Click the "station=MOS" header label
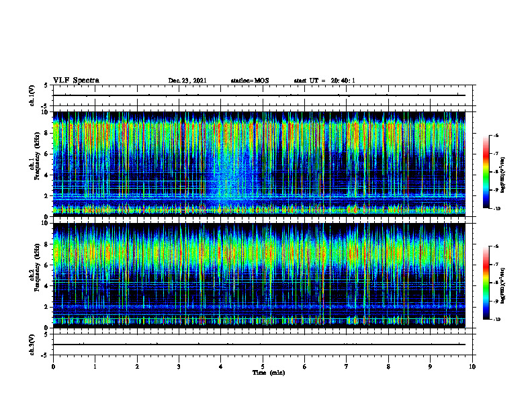Viewport: 532px width, 411px height. pos(250,81)
